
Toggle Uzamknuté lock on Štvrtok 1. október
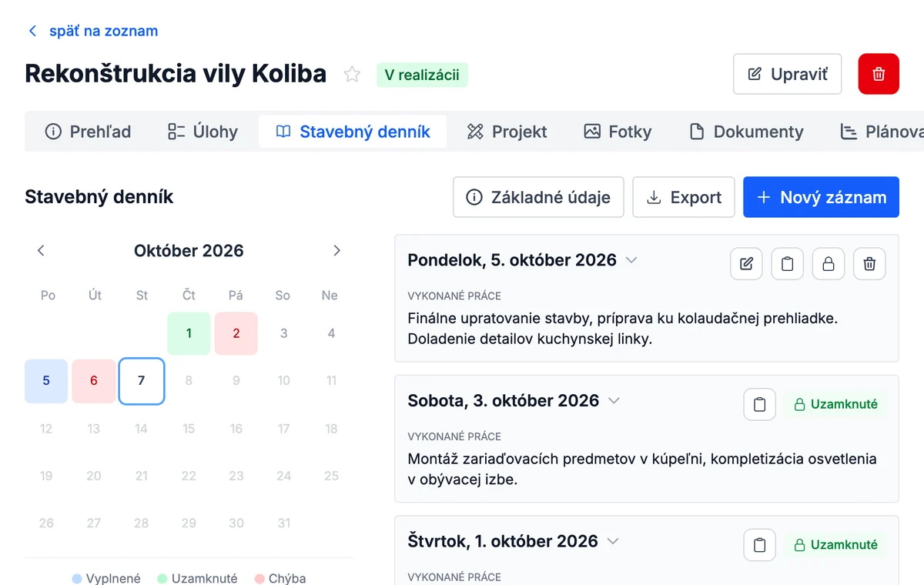coord(835,545)
